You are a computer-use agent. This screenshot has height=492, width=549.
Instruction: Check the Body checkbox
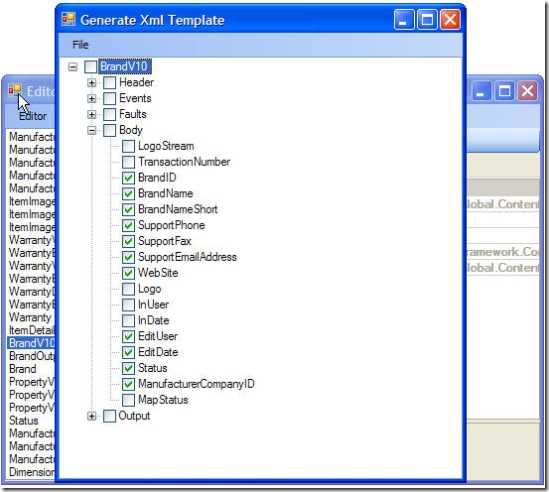[x=110, y=131]
